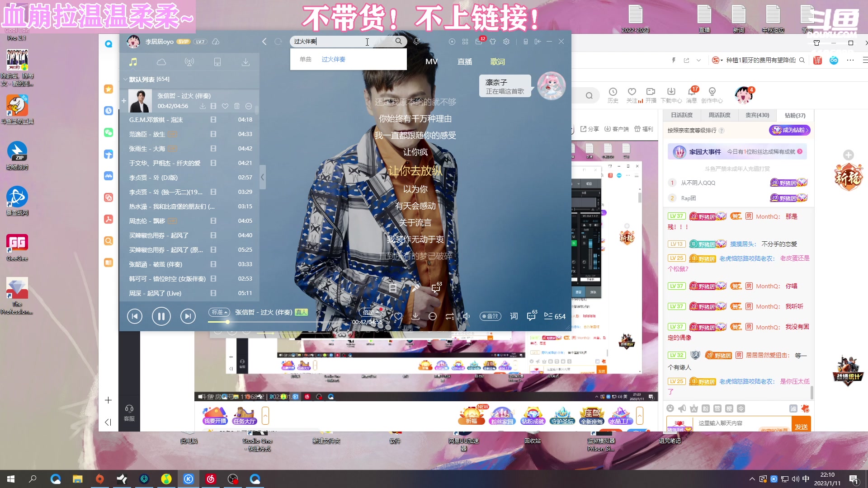Open the comments icon in bottom player bar

pos(531,316)
